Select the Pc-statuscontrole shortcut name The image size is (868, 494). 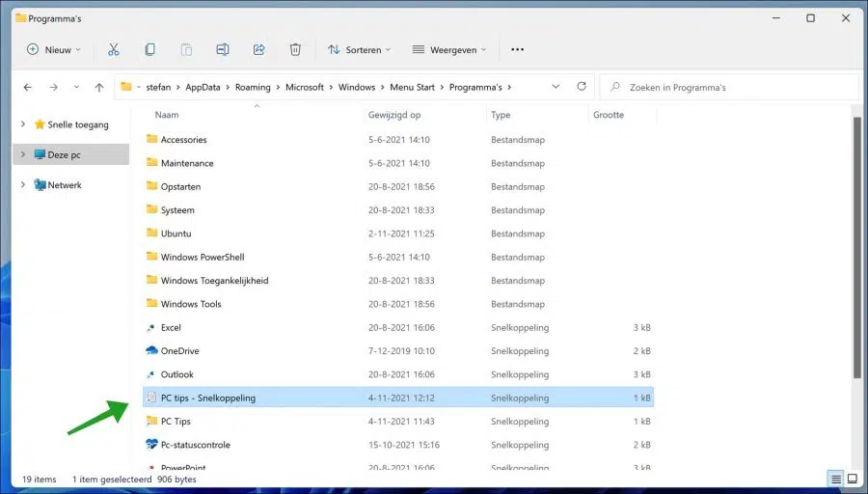pos(196,444)
